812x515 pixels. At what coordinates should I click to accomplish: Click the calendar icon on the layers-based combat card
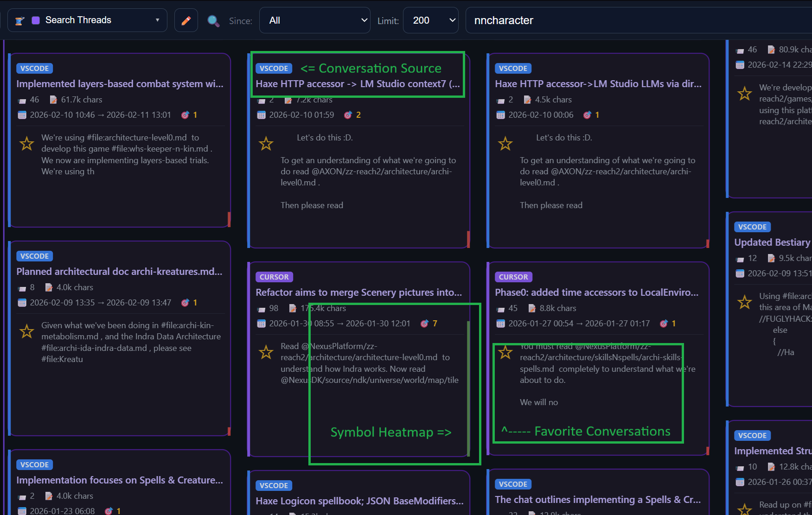(x=22, y=114)
